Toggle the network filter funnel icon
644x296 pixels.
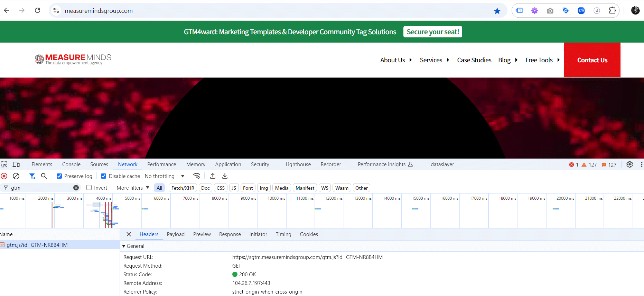tap(32, 176)
